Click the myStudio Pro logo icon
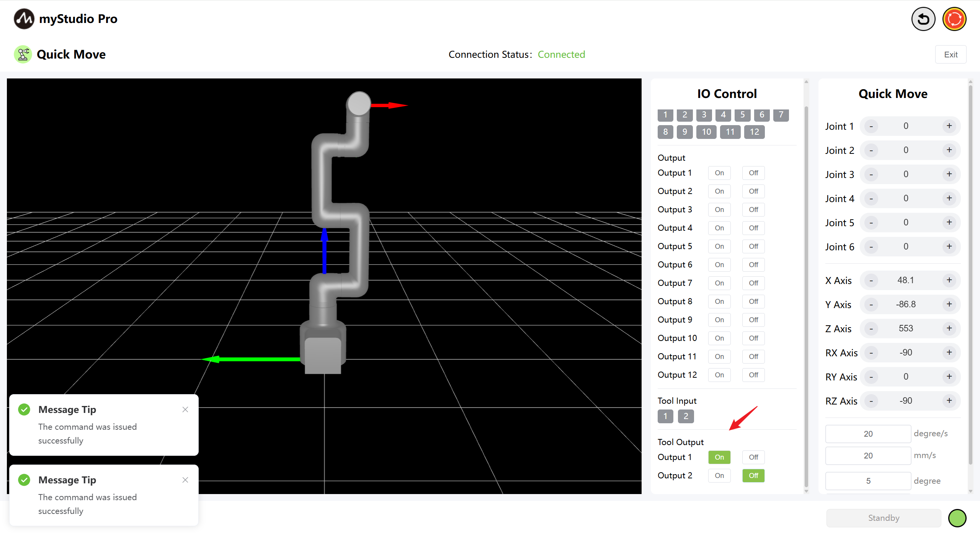980x535 pixels. point(24,19)
